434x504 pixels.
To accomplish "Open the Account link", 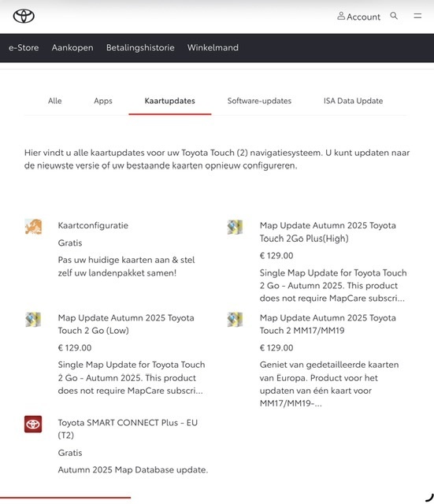I will click(x=364, y=17).
